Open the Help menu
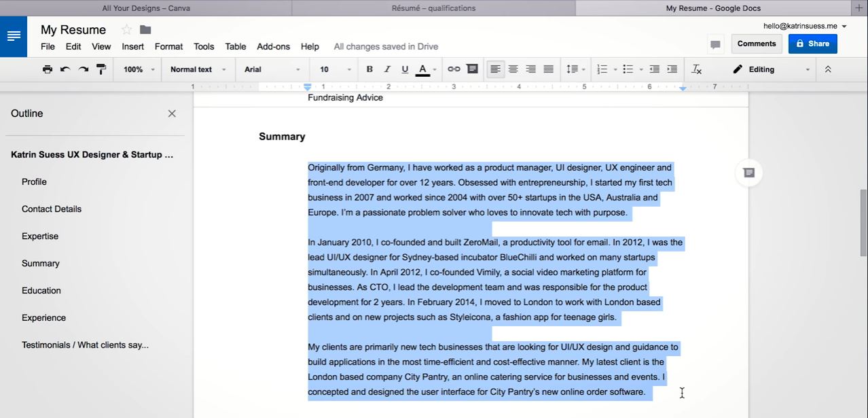This screenshot has height=418, width=868. pos(310,46)
